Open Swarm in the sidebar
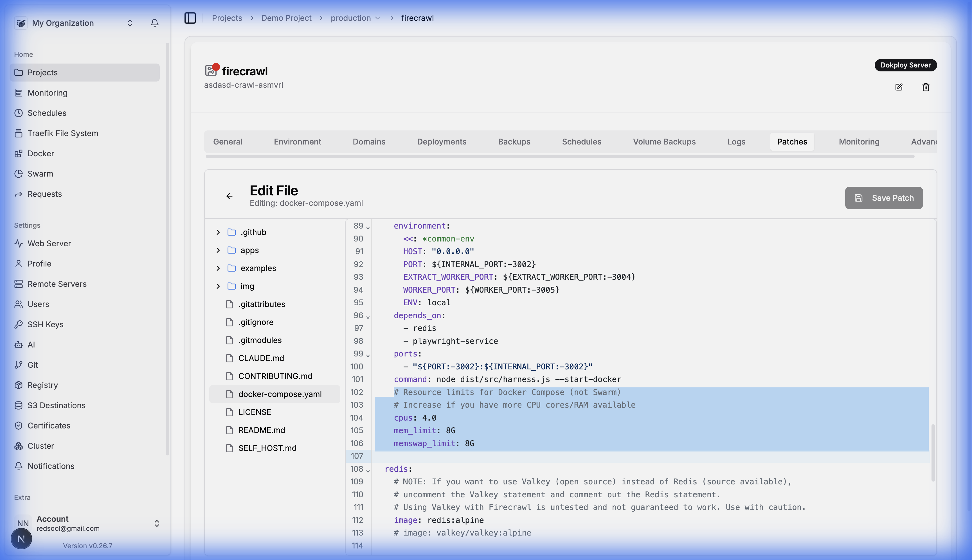The height and width of the screenshot is (560, 972). coord(40,173)
